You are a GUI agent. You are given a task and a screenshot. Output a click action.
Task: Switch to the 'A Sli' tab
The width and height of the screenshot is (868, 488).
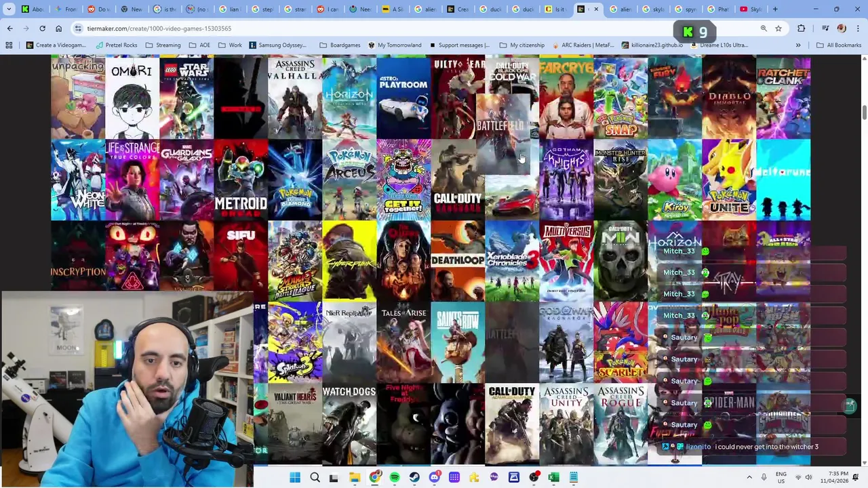coord(392,9)
